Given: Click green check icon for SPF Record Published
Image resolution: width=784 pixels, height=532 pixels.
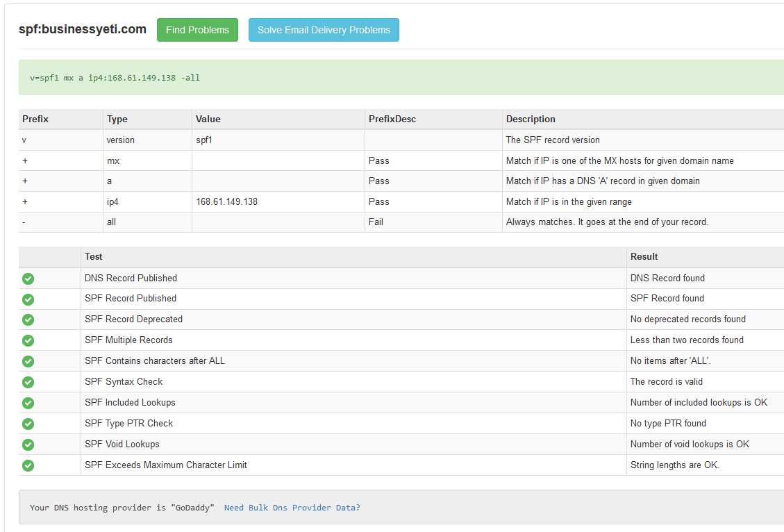Looking at the screenshot, I should coord(28,299).
